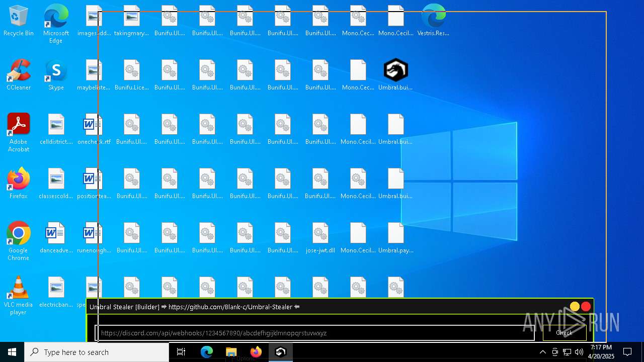Open CCleaner desktop shortcut

[x=19, y=75]
